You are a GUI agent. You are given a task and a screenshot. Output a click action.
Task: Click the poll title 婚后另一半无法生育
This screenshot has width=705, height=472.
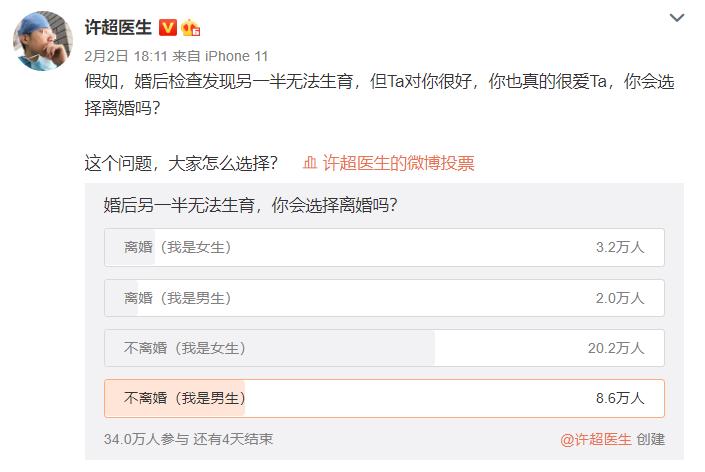coord(250,206)
